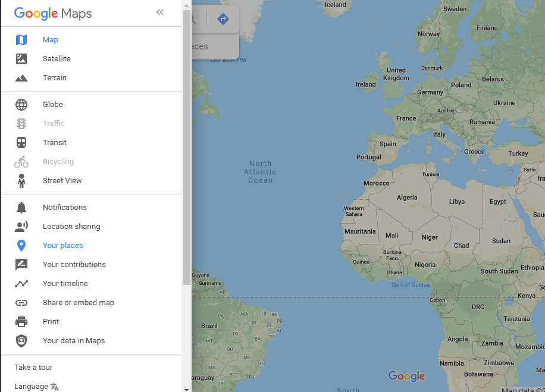This screenshot has width=545, height=392.
Task: Toggle the Bicycling layer label
Action: (58, 162)
